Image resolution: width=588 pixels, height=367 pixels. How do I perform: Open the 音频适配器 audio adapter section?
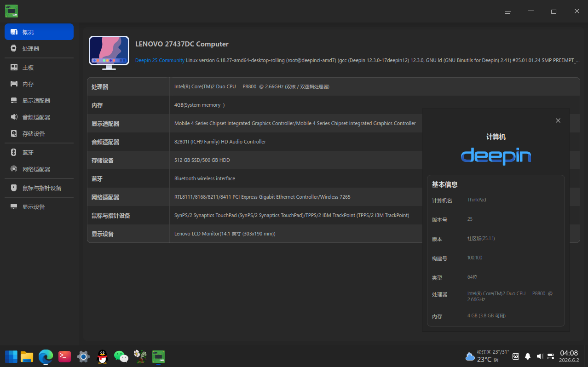pyautogui.click(x=39, y=117)
